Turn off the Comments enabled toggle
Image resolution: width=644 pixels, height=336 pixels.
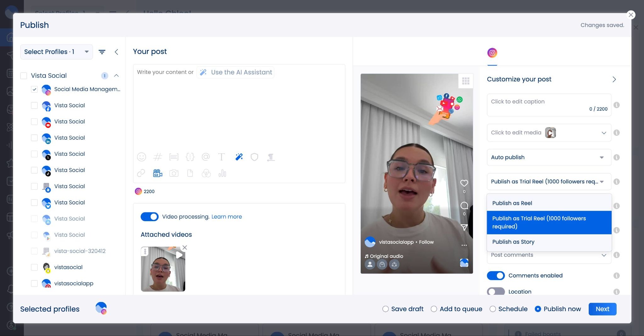click(x=496, y=275)
